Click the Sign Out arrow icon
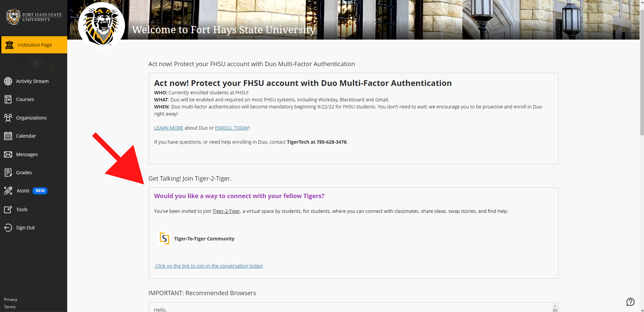 [x=8, y=228]
